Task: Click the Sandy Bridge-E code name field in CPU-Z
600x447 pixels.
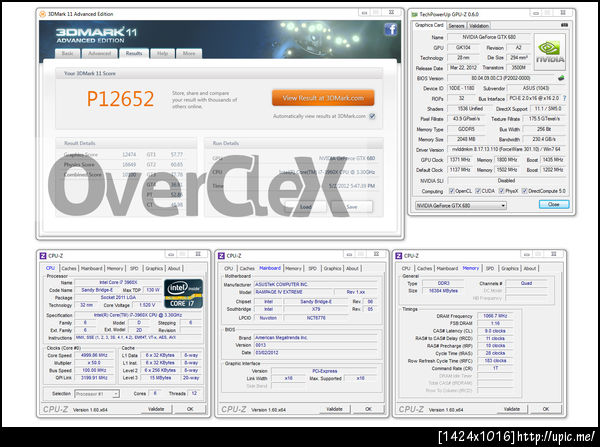Action: (x=97, y=290)
